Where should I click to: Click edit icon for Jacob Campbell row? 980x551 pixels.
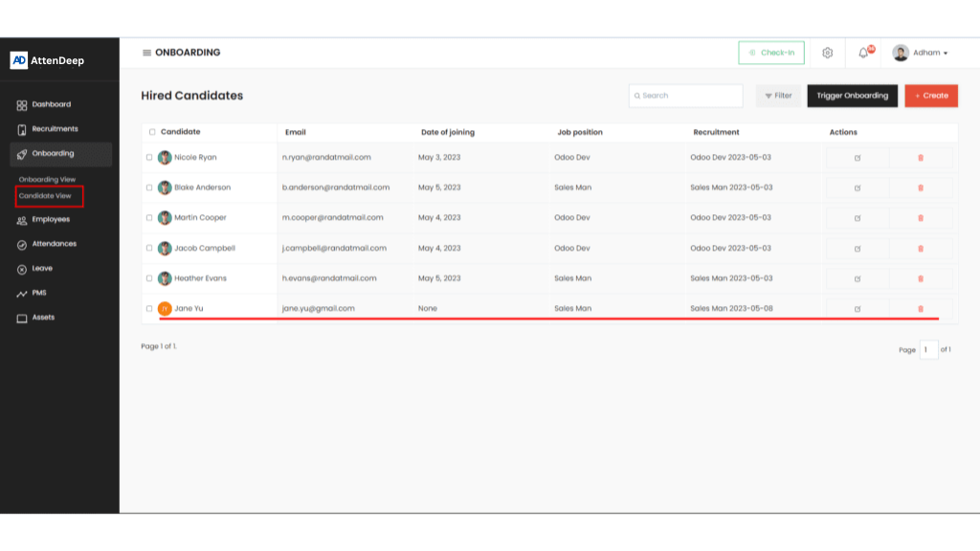(857, 249)
